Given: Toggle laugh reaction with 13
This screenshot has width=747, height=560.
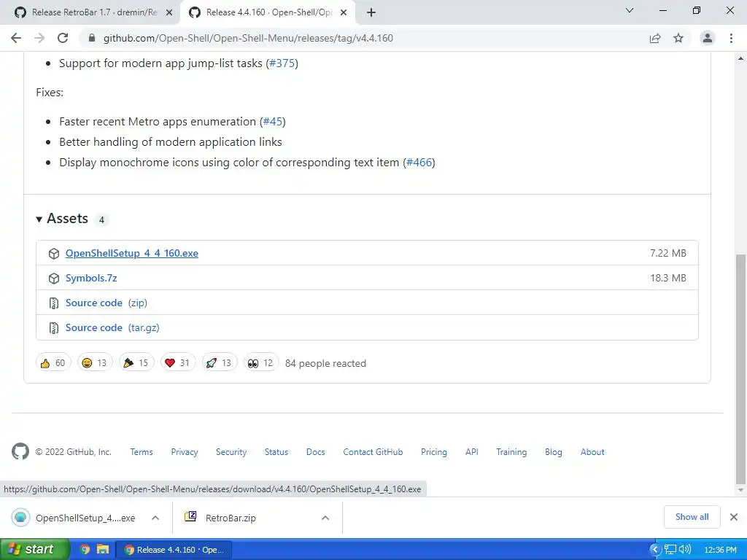Looking at the screenshot, I should point(95,363).
